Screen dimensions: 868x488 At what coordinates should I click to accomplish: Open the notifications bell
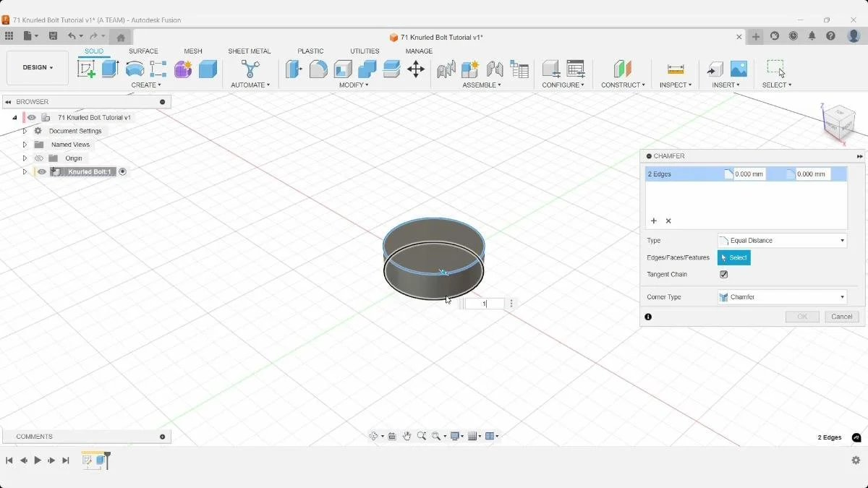pyautogui.click(x=812, y=36)
